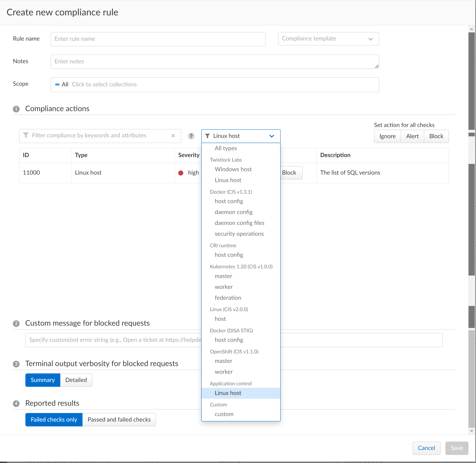This screenshot has width=476, height=471.
Task: Select federation option
Action: coord(241,298)
